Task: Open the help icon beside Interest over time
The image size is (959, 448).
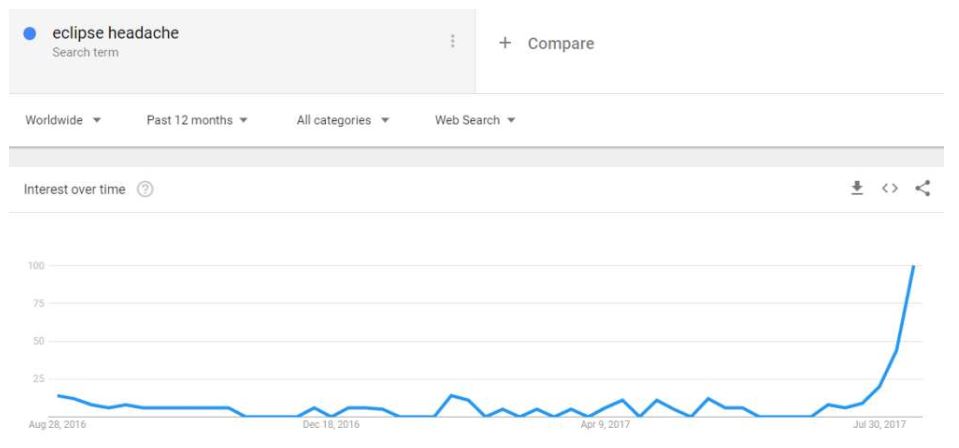Action: [x=145, y=189]
